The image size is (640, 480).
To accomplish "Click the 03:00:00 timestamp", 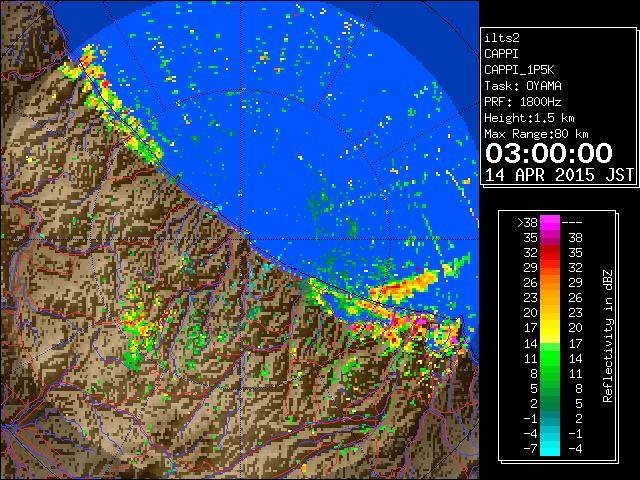I will click(549, 153).
